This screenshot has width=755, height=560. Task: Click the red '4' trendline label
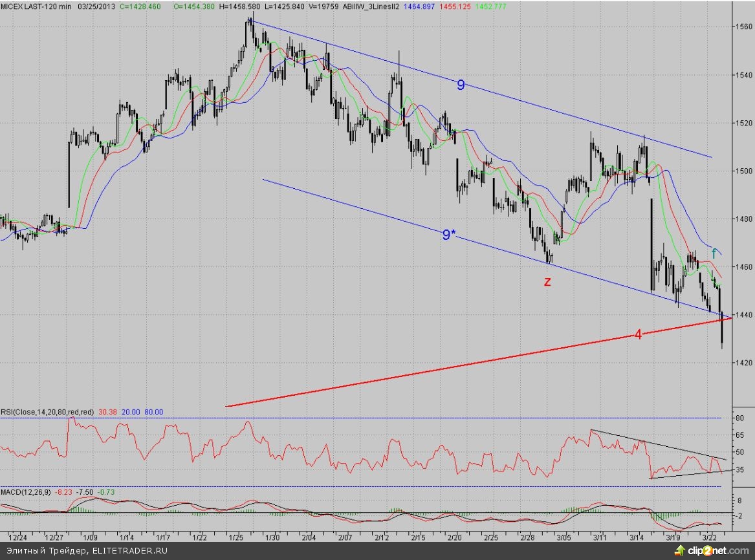638,335
